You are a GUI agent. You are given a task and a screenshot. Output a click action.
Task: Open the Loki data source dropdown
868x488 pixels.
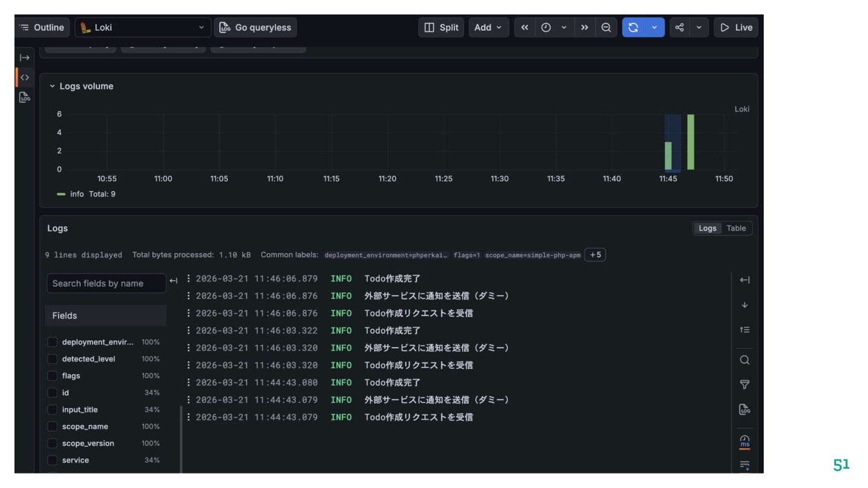143,28
